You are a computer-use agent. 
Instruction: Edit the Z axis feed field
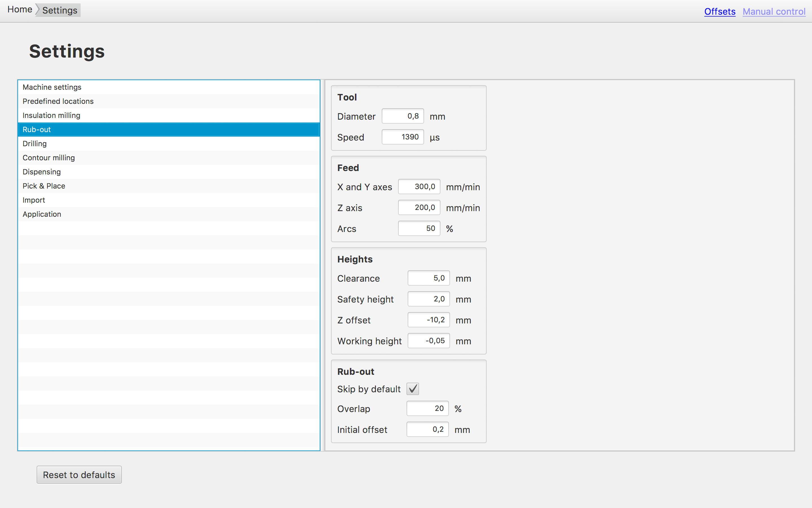[x=419, y=208]
